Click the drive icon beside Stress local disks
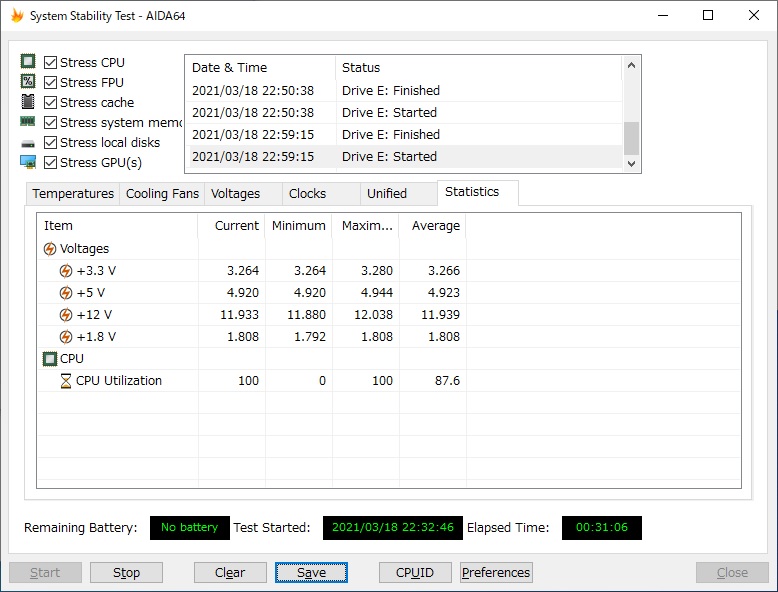This screenshot has width=778, height=592. click(28, 143)
